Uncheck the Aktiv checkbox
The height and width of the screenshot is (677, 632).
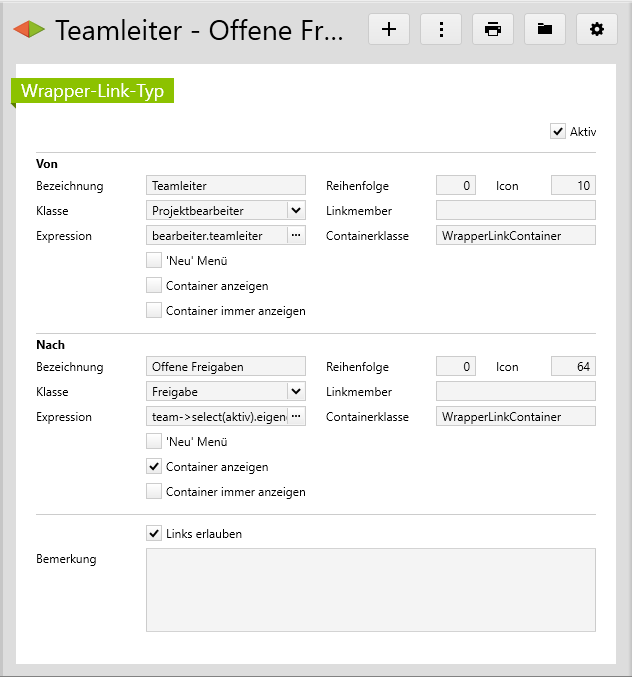pyautogui.click(x=558, y=131)
